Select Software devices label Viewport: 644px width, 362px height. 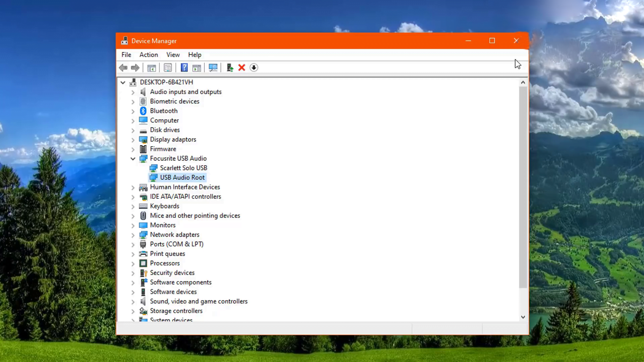173,292
